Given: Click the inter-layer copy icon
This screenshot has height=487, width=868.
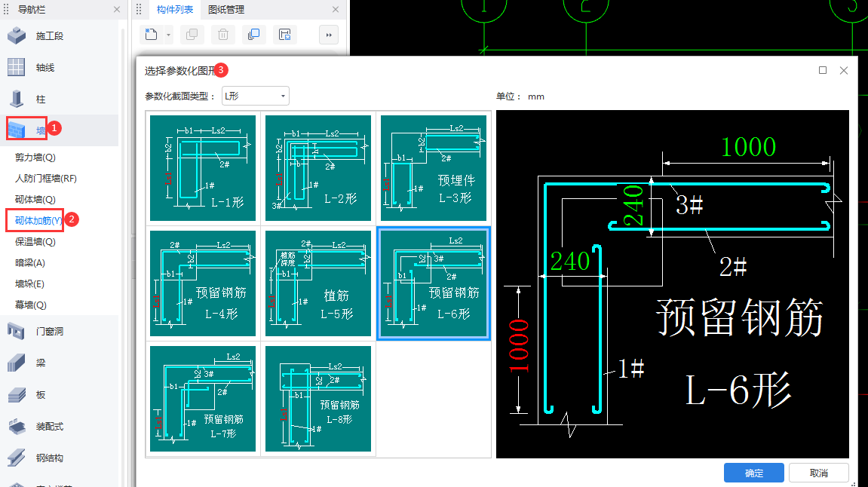Looking at the screenshot, I should pyautogui.click(x=253, y=35).
